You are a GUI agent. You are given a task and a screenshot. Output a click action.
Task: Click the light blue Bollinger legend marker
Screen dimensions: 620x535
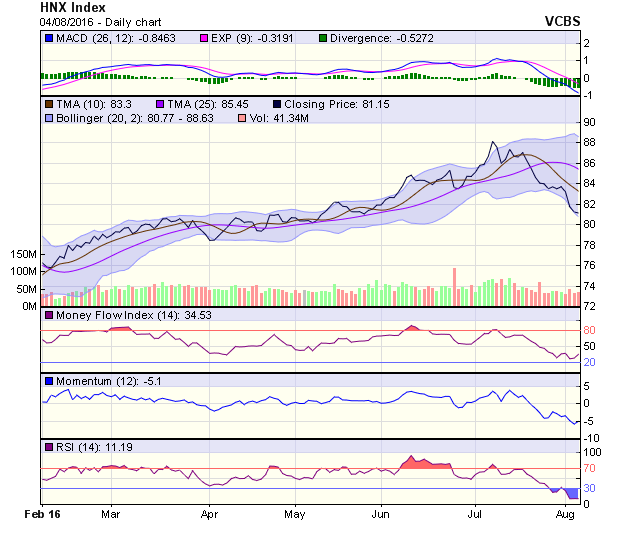click(x=50, y=118)
